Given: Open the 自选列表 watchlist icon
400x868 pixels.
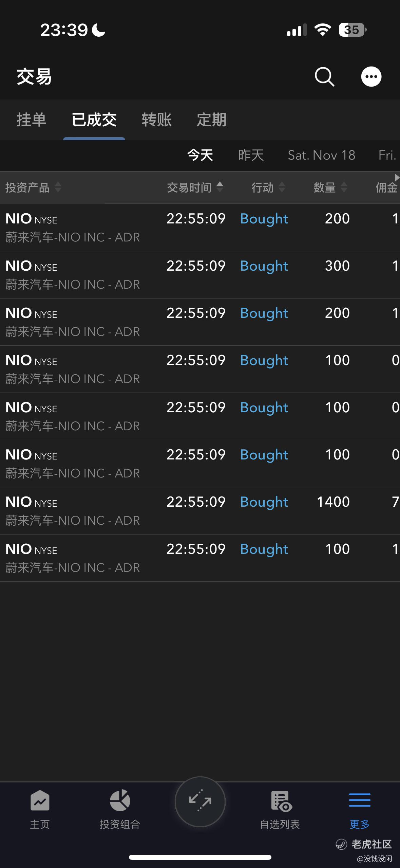Looking at the screenshot, I should click(x=281, y=801).
